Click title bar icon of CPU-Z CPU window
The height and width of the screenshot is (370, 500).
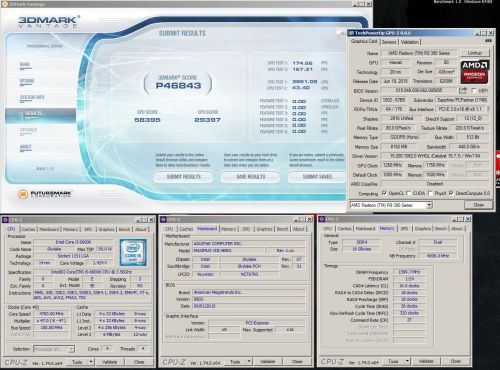coord(5,220)
